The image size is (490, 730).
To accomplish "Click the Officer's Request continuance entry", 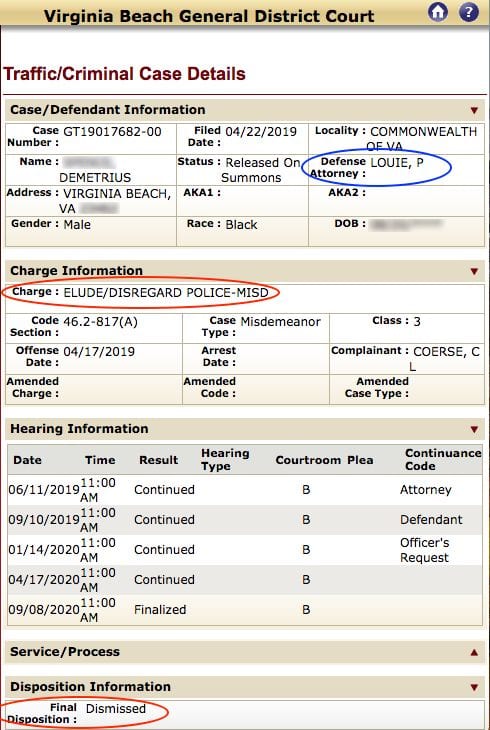I will [x=424, y=550].
